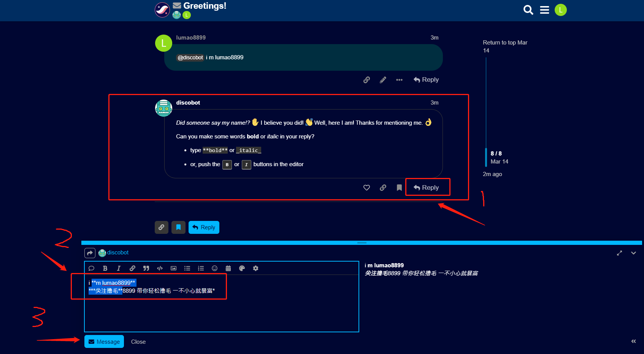
Task: Insert emoji using the smiley toolbar icon
Action: pos(214,268)
